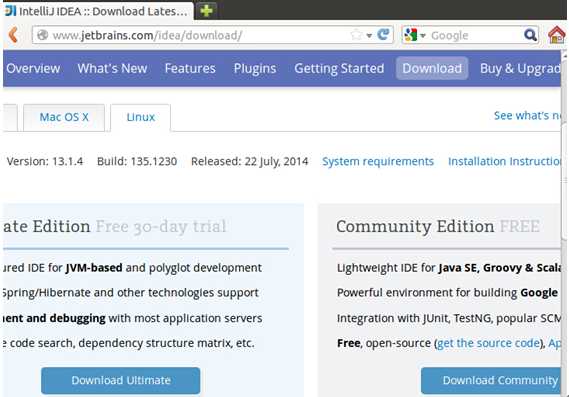Switch to the Mac OS X tab
569x397 pixels.
point(64,117)
